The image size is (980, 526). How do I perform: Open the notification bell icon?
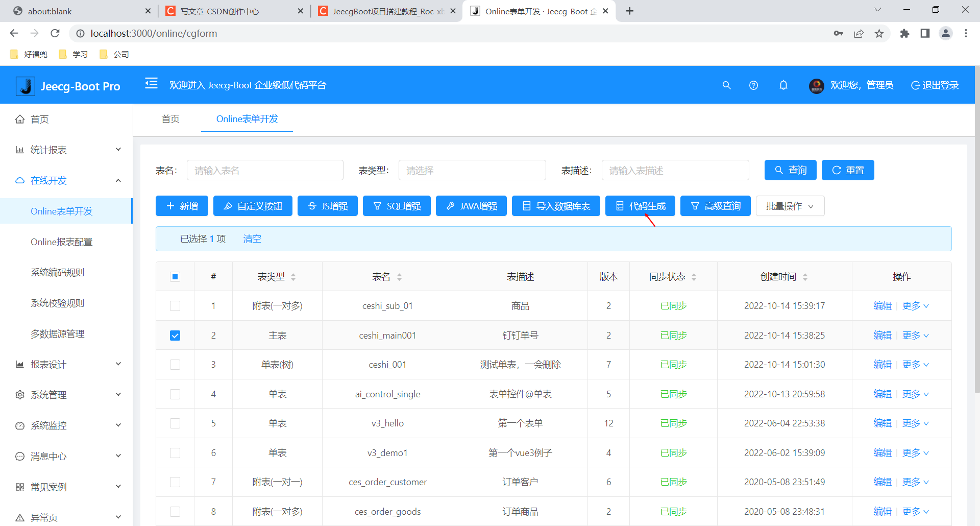783,85
